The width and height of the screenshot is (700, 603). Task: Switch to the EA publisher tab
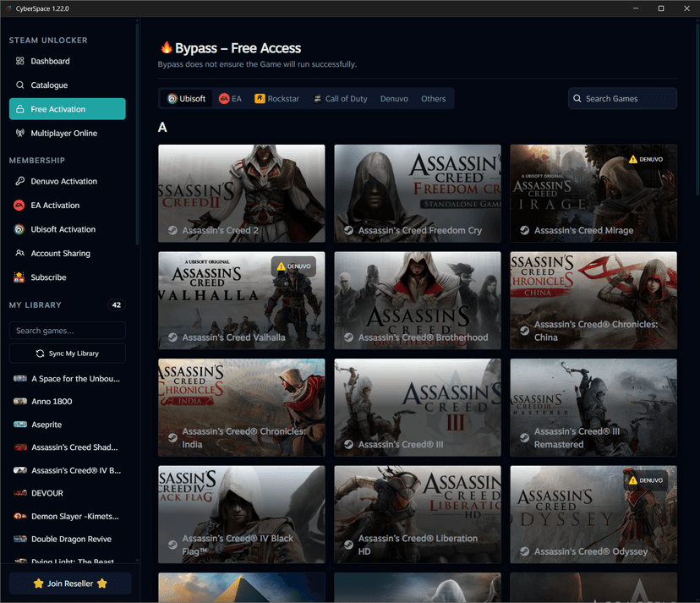tap(230, 99)
